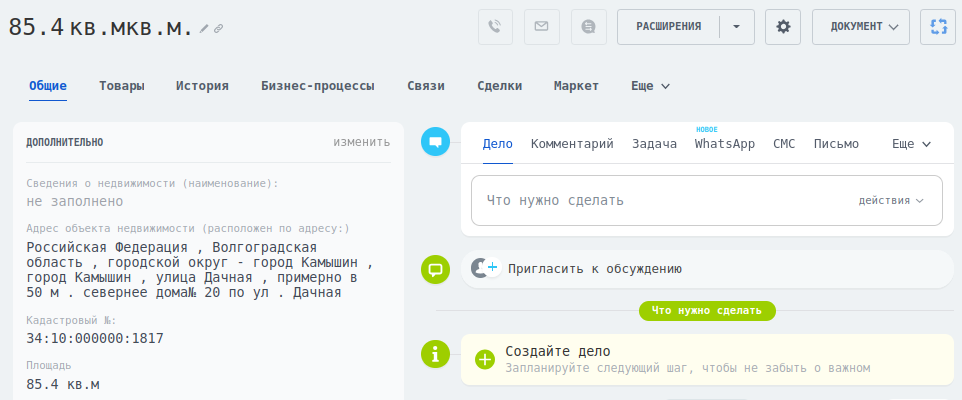Click the blue chat bubble timeline icon
The image size is (962, 400).
435,142
